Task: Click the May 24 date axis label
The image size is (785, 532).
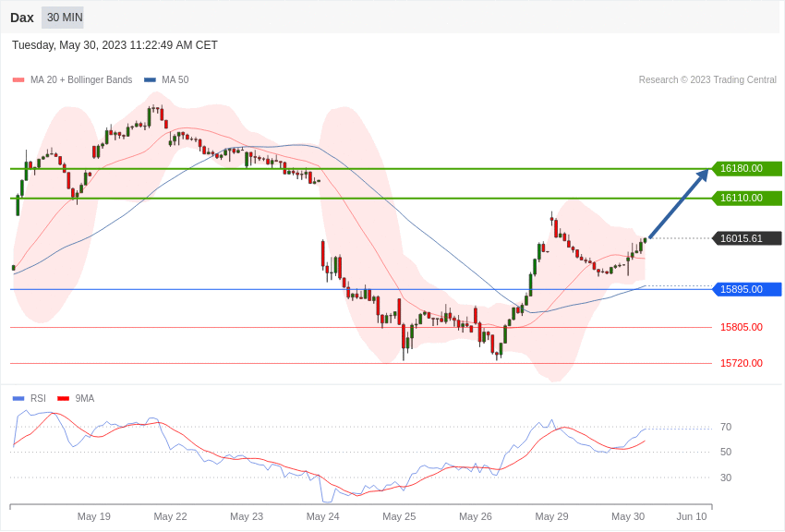Action: point(323,516)
